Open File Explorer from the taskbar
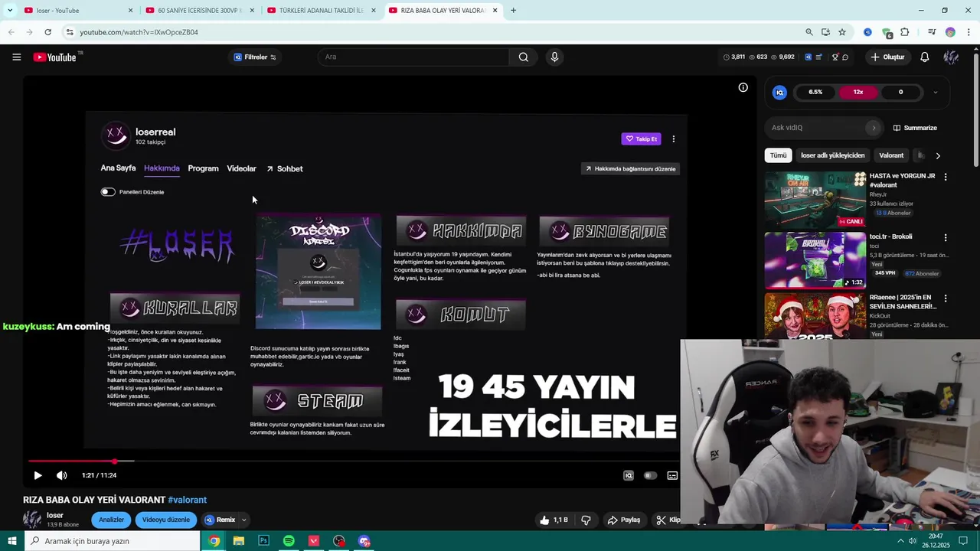 pos(239,541)
